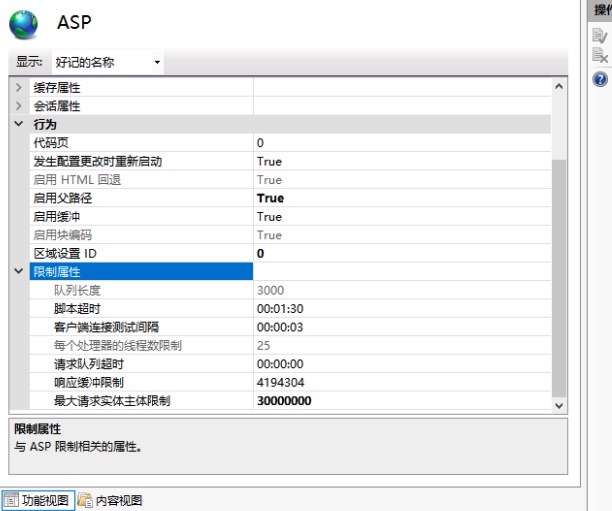
Task: Click the 脚本超时 value 00:01:30
Action: pos(280,309)
